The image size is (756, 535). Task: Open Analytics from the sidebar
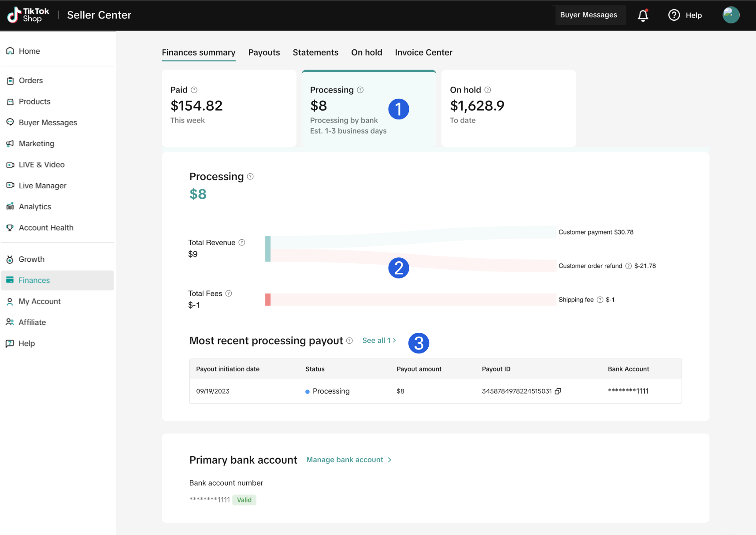35,207
